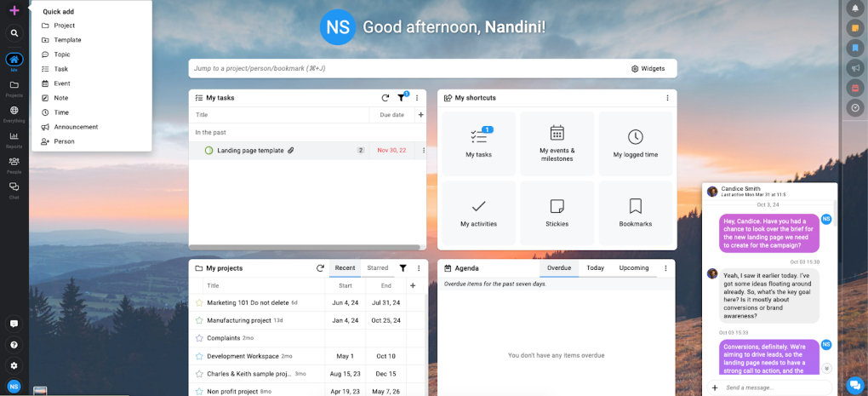Open announcements megaphone in right bar

855,67
